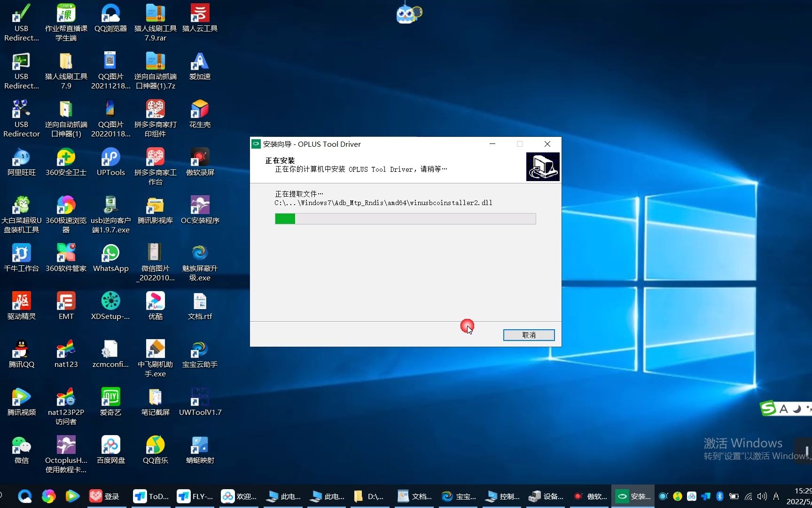Open 宝宝云助手 desktop shortcut
812x508 pixels.
200,354
